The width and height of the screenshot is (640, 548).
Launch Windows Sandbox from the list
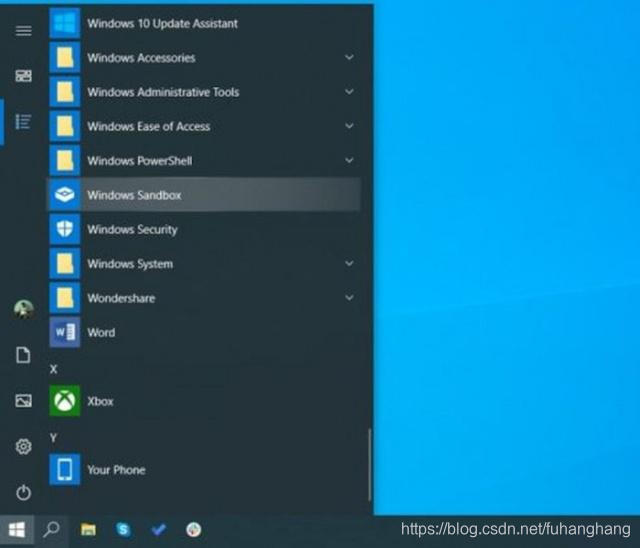point(203,195)
